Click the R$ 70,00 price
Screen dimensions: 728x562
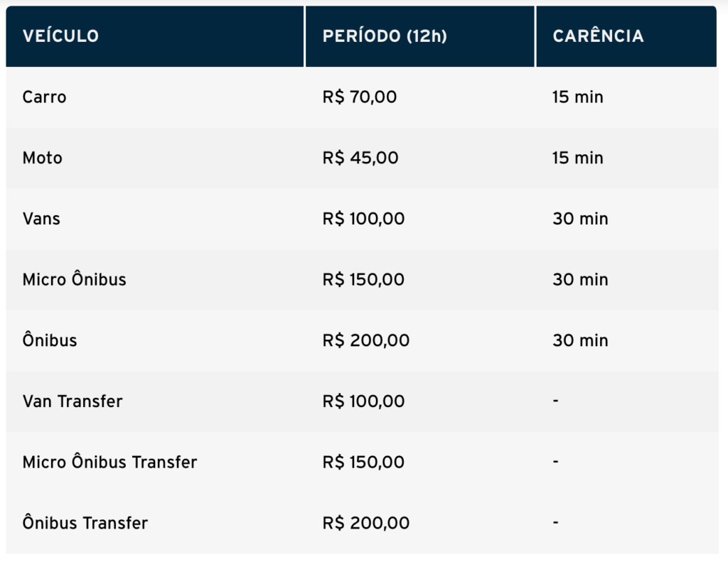[x=360, y=97]
